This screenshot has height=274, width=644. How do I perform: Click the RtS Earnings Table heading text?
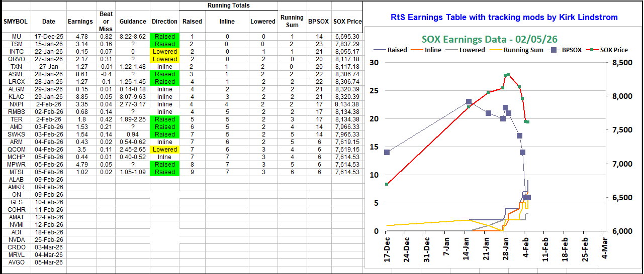(504, 18)
